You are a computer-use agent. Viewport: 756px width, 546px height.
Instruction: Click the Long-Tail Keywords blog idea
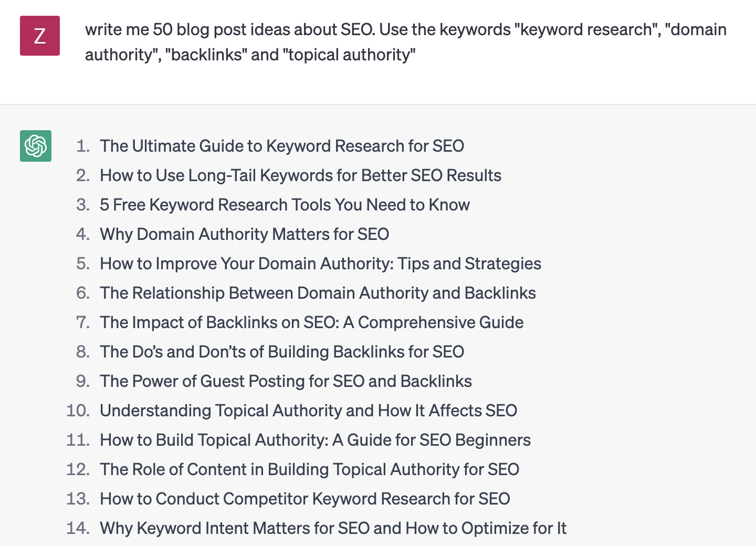[x=300, y=175]
